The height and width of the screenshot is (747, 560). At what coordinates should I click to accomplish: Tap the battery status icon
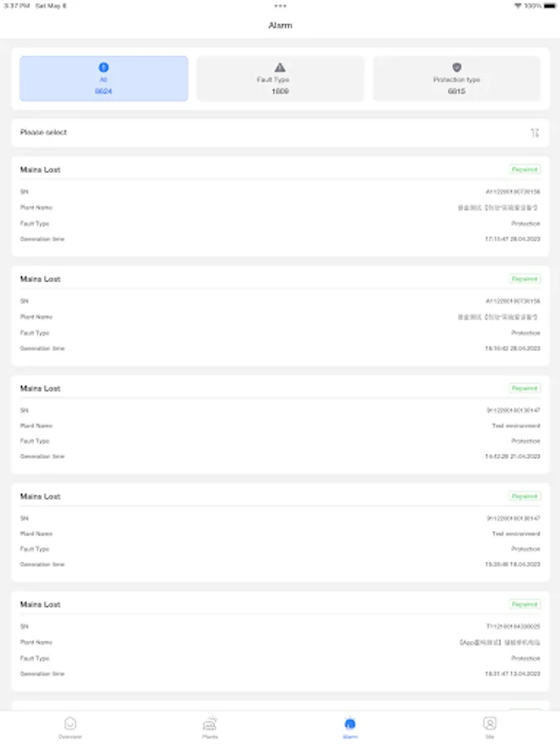click(550, 6)
